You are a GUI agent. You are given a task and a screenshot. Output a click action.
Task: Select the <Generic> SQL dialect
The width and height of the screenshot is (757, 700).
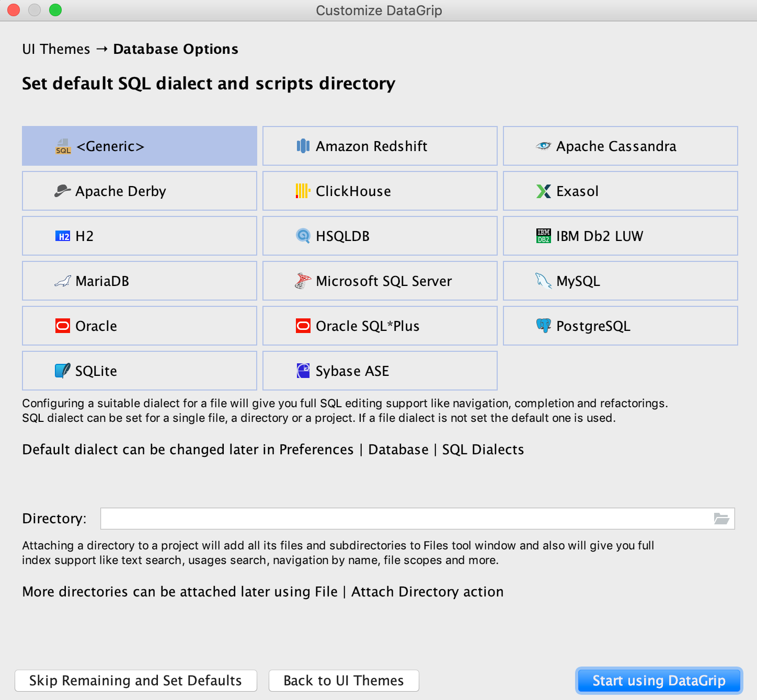[140, 146]
